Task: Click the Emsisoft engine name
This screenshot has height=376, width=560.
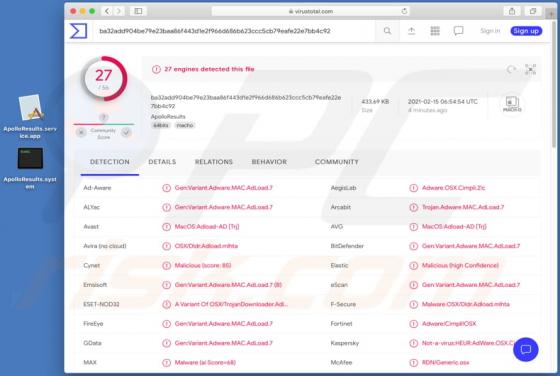Action: click(95, 285)
